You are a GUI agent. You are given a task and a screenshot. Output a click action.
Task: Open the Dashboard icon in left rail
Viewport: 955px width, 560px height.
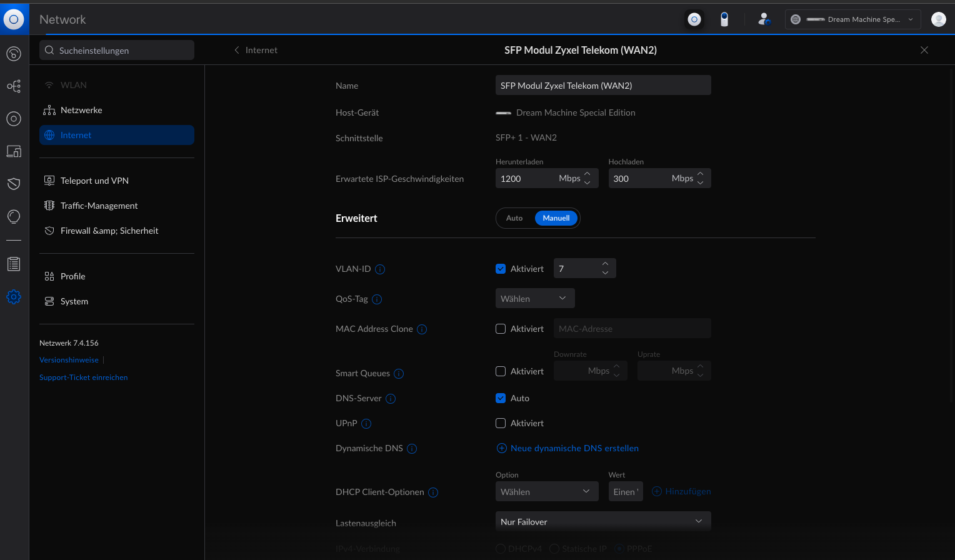coord(14,54)
